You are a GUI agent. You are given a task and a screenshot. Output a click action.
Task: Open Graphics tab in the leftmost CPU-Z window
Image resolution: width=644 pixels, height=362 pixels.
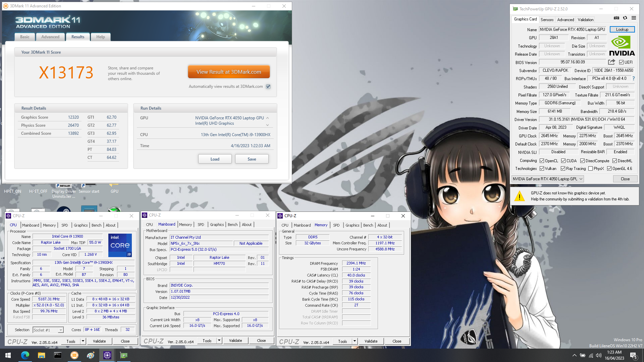coord(81,225)
